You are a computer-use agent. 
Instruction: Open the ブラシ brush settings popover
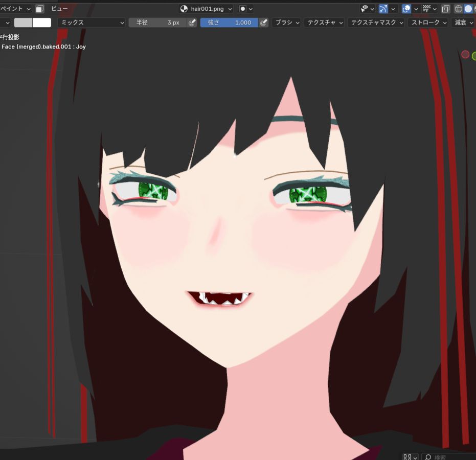pyautogui.click(x=287, y=22)
